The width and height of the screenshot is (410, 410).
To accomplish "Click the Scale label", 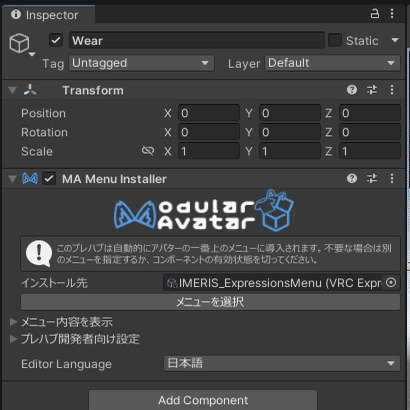I will coord(37,151).
